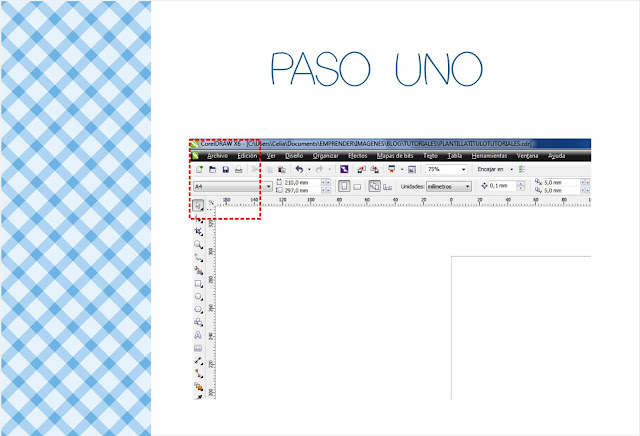
Task: Open the Search content purple icon
Action: coord(344,169)
